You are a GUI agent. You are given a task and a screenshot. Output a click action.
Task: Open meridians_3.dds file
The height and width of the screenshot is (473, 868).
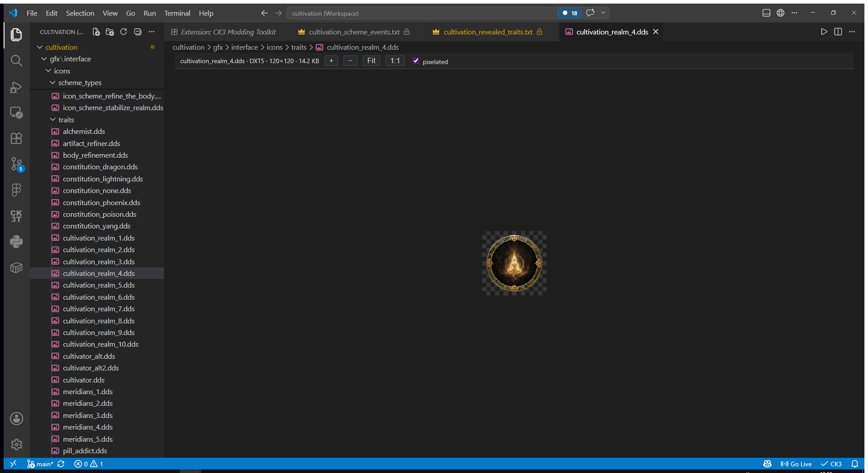click(87, 415)
